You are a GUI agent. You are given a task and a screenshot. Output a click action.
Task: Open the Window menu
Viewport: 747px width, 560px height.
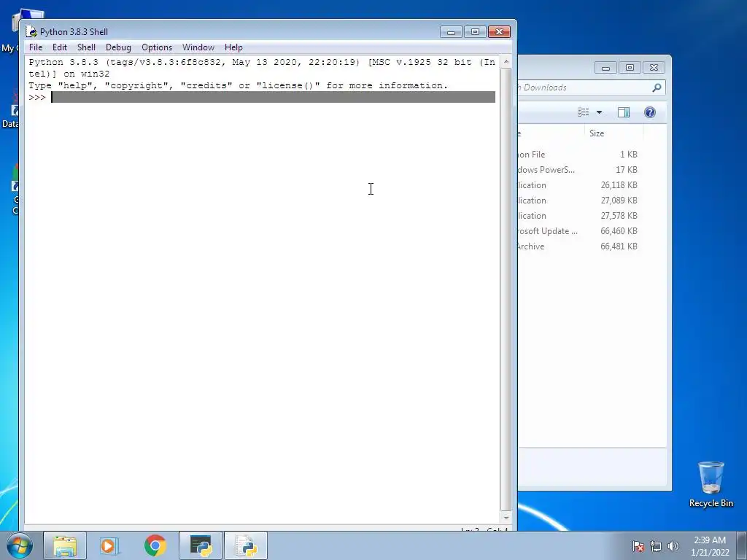click(x=198, y=47)
